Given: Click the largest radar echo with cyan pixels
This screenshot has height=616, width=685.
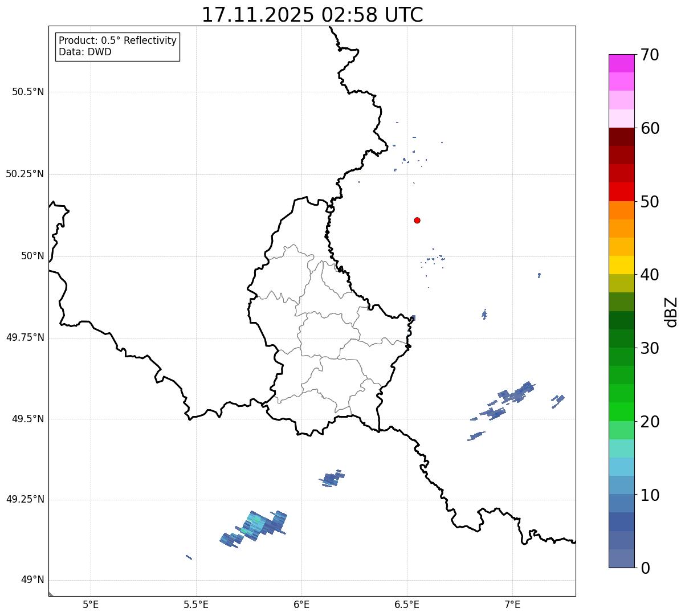Looking at the screenshot, I should pyautogui.click(x=254, y=529).
